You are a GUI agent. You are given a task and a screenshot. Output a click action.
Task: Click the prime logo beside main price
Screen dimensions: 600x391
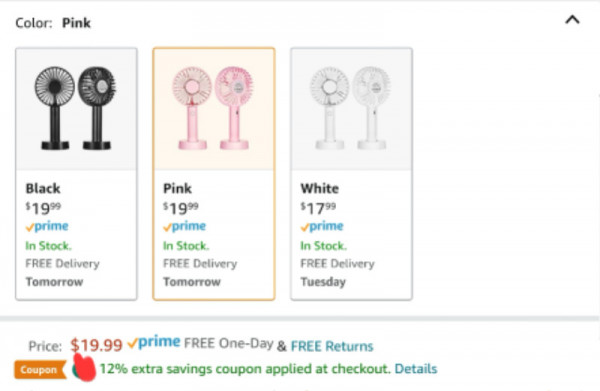(x=153, y=342)
